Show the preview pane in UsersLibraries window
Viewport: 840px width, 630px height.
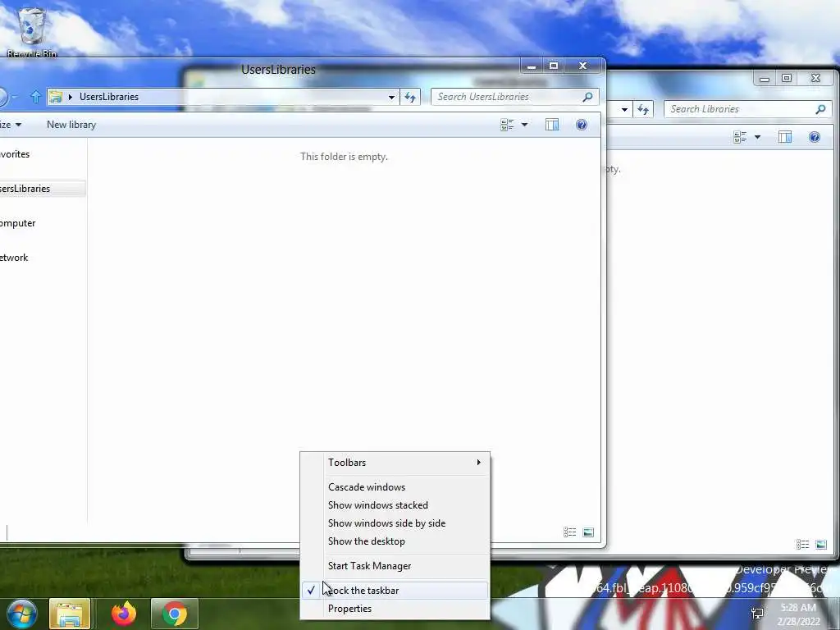point(552,125)
